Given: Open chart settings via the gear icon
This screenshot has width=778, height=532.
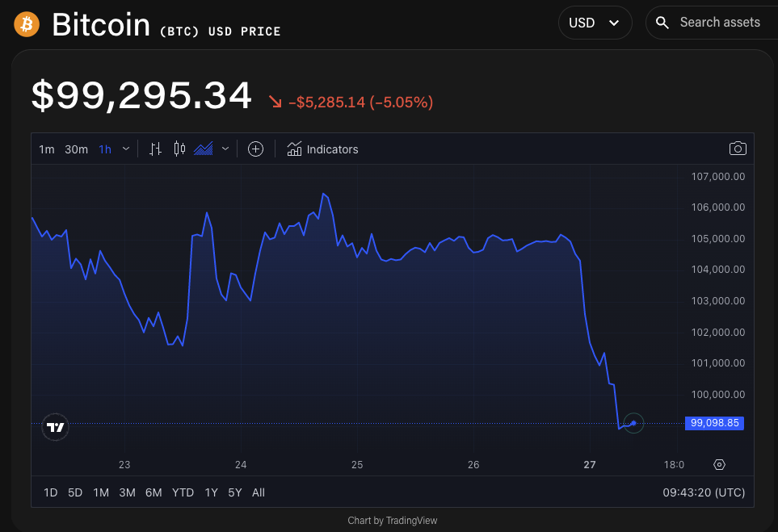Looking at the screenshot, I should click(x=718, y=465).
